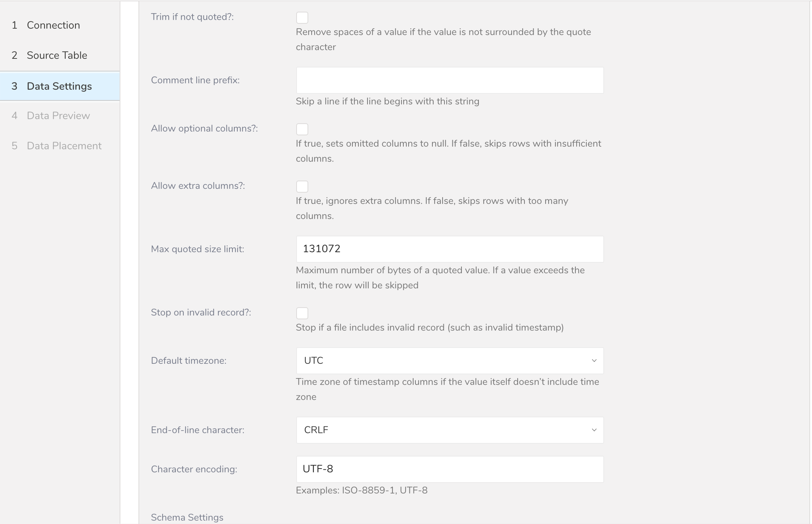Click the chevron arrow on CRLF selector
The width and height of the screenshot is (812, 524).
coord(594,430)
